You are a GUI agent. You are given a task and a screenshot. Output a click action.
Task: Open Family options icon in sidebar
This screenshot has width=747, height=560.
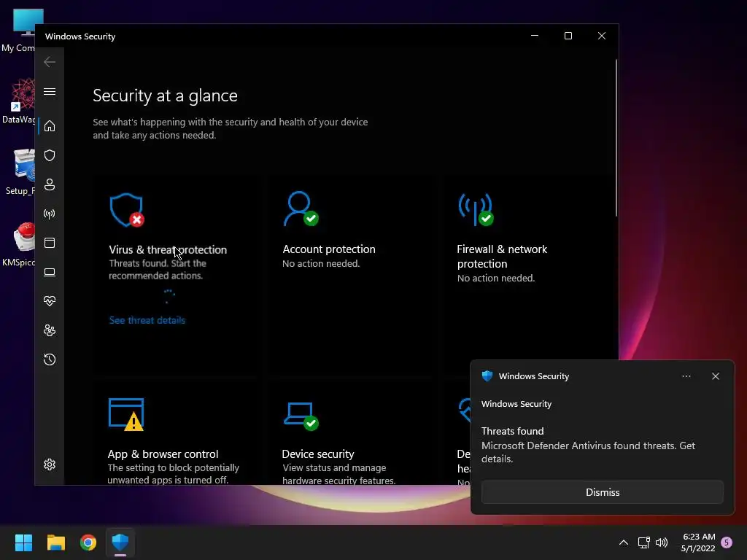(x=50, y=330)
